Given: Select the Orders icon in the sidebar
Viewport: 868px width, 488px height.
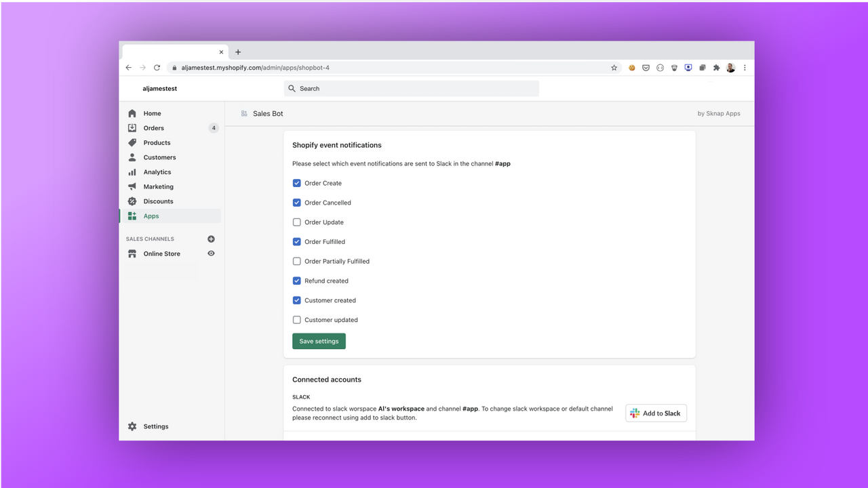Looking at the screenshot, I should tap(132, 127).
